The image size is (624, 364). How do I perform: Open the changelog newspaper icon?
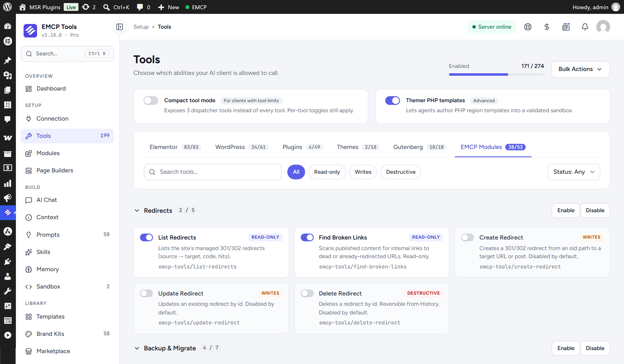point(566,27)
